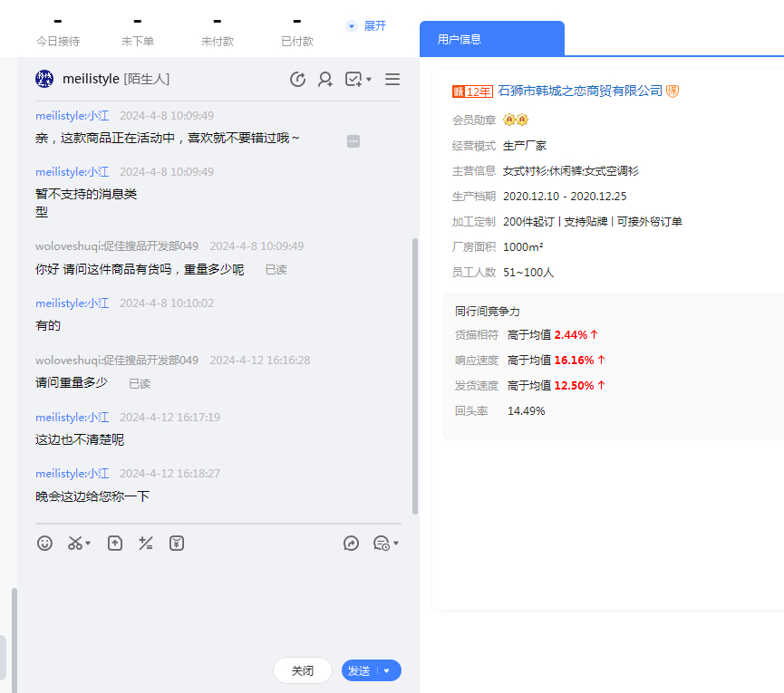Click the chat message scrollbar
Viewport: 784px width, 693px height.
415,376
